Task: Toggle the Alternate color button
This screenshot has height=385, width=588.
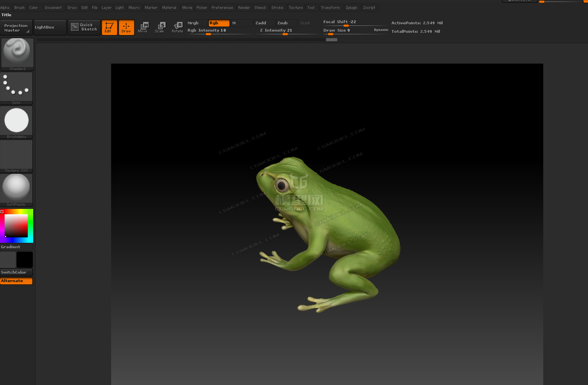Action: point(16,281)
